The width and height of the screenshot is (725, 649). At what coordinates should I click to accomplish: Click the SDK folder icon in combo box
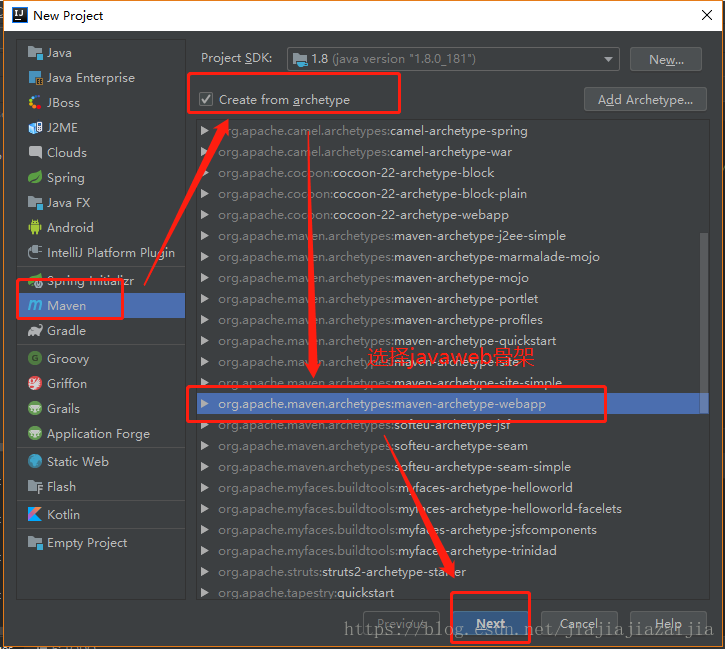tap(301, 59)
